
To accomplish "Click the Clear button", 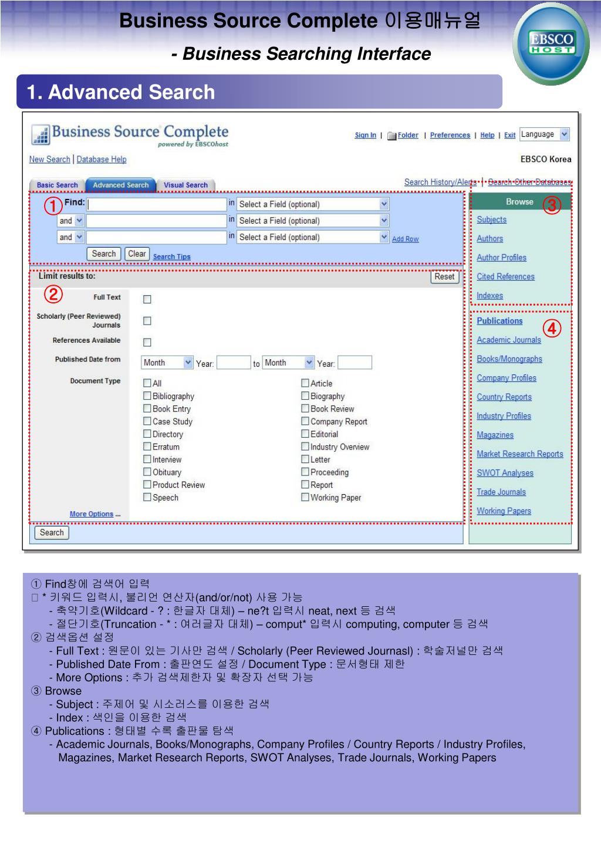I will (x=137, y=254).
